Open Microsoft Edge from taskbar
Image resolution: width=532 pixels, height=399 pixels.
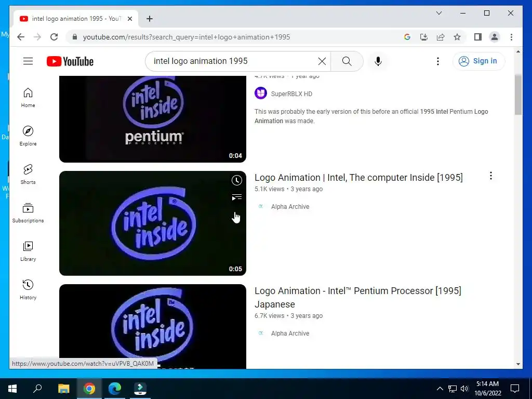[115, 389]
